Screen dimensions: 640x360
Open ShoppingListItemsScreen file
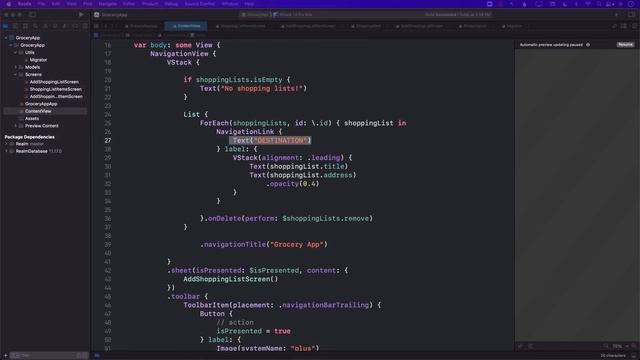(56, 89)
